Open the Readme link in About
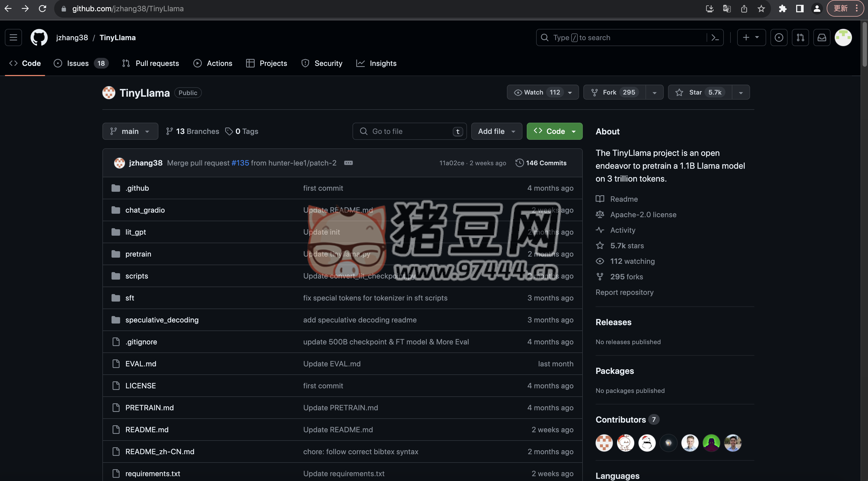The width and height of the screenshot is (868, 481). point(624,199)
